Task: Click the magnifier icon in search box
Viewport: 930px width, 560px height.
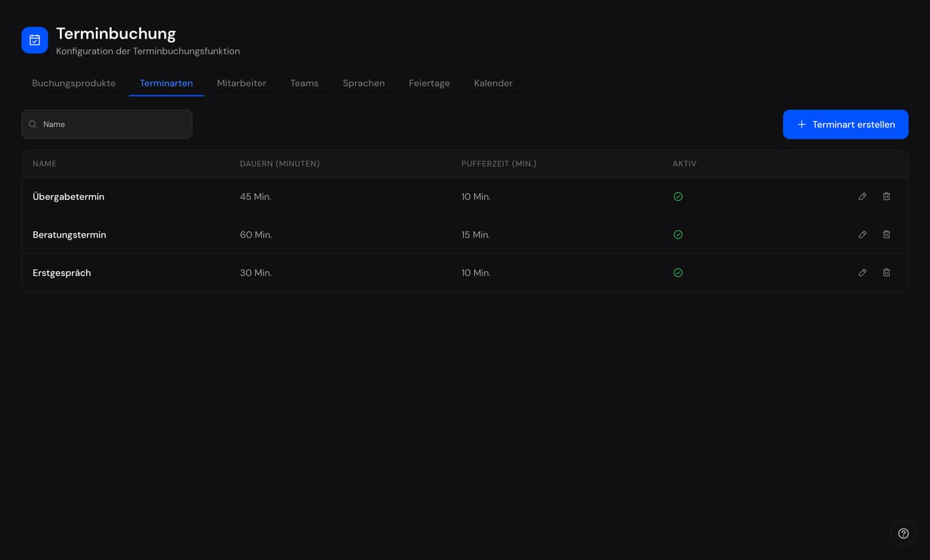Action: [32, 124]
